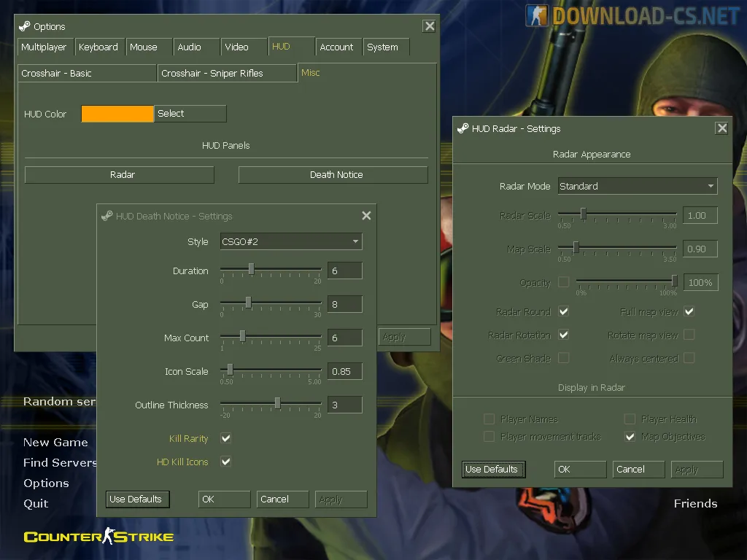Click the Max Count slider handle
This screenshot has width=747, height=560.
242,336
